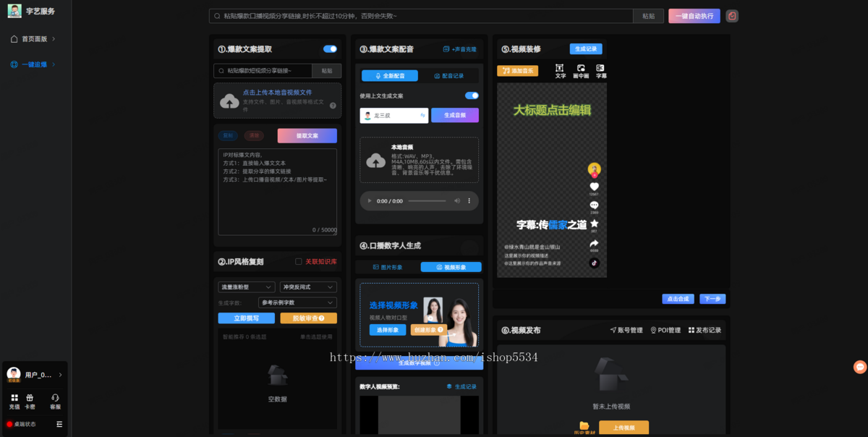This screenshot has height=437, width=868.
Task: Click the menu icon next to 桌面状态
Action: pos(59,424)
